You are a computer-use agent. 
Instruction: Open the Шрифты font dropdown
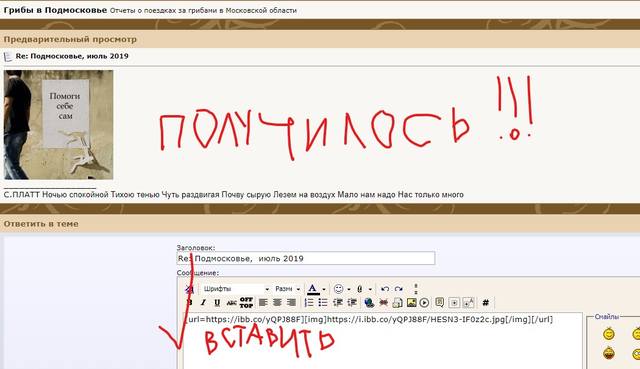(x=236, y=289)
